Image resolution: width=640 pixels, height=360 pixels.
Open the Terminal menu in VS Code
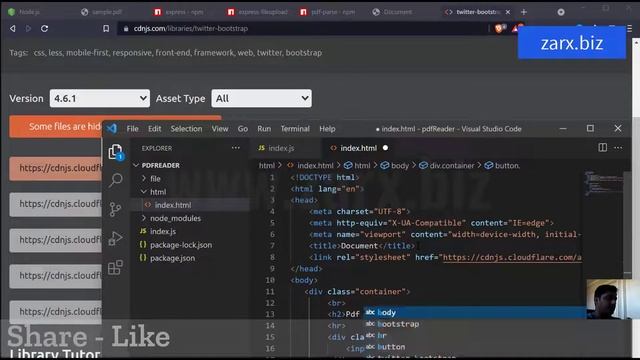pyautogui.click(x=295, y=129)
